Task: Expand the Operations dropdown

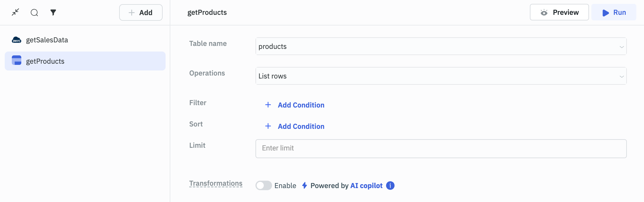Action: tap(441, 76)
